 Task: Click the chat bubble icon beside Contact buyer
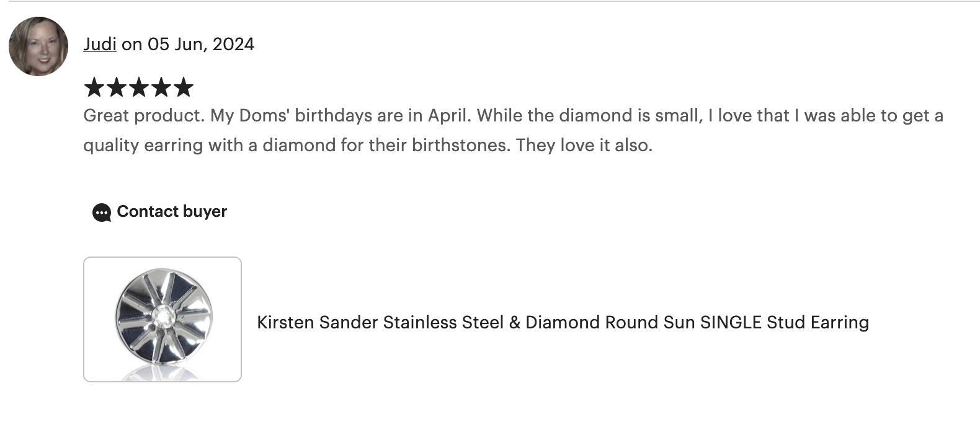coord(102,213)
